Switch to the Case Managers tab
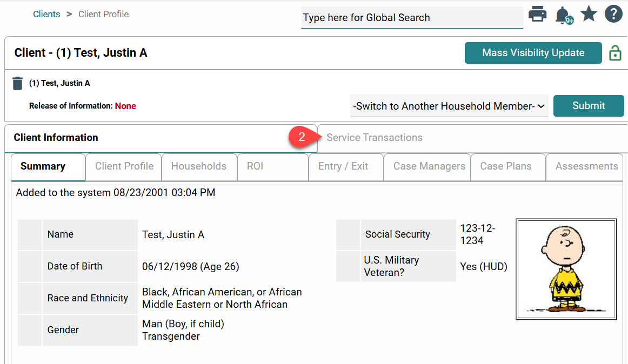628x364 pixels. 429,166
